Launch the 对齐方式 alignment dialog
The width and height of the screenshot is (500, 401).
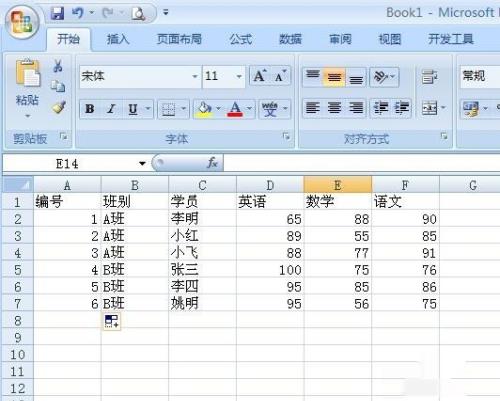pos(444,136)
